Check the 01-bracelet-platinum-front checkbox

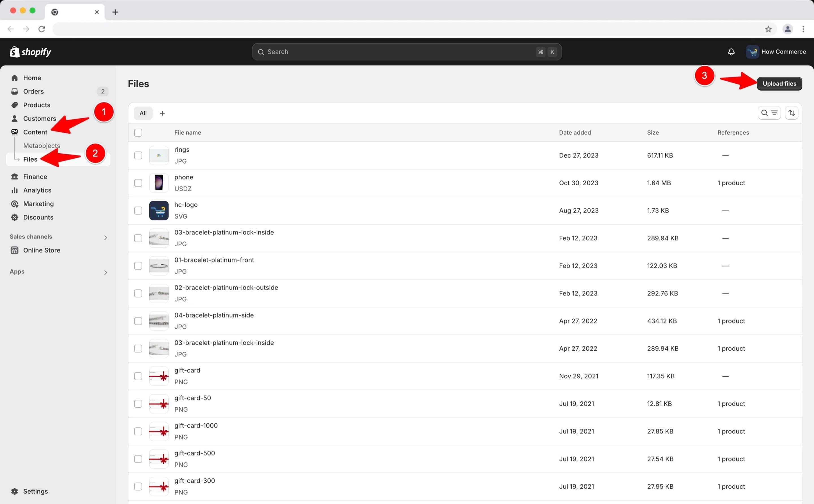[138, 266]
